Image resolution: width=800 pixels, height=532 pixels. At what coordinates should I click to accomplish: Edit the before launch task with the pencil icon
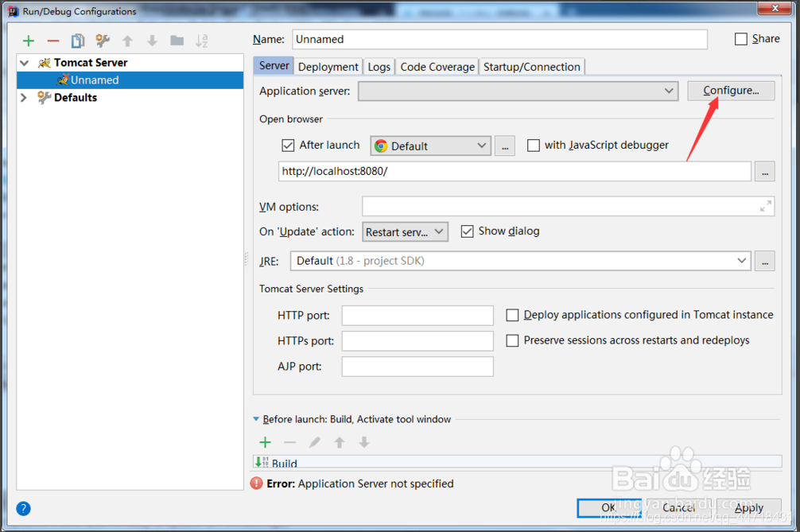pos(315,442)
